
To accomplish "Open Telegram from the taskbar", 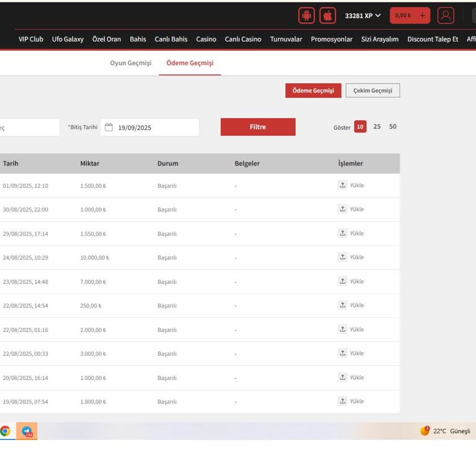I will pos(27,431).
